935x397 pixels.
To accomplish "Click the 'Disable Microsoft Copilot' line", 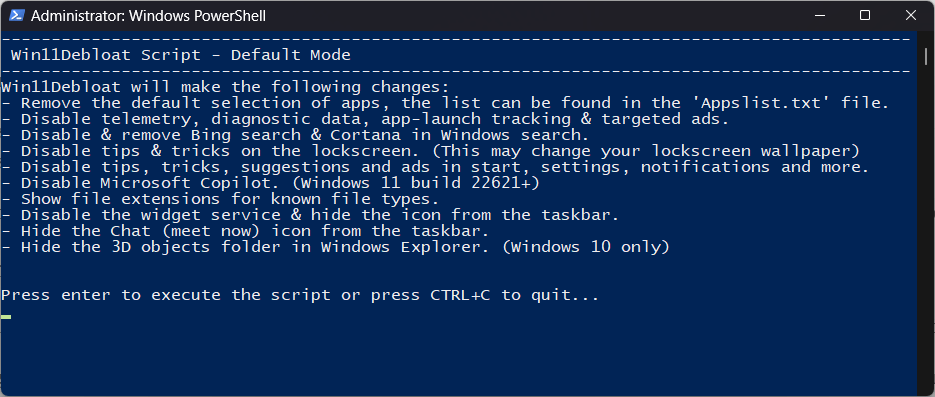I will (x=271, y=183).
